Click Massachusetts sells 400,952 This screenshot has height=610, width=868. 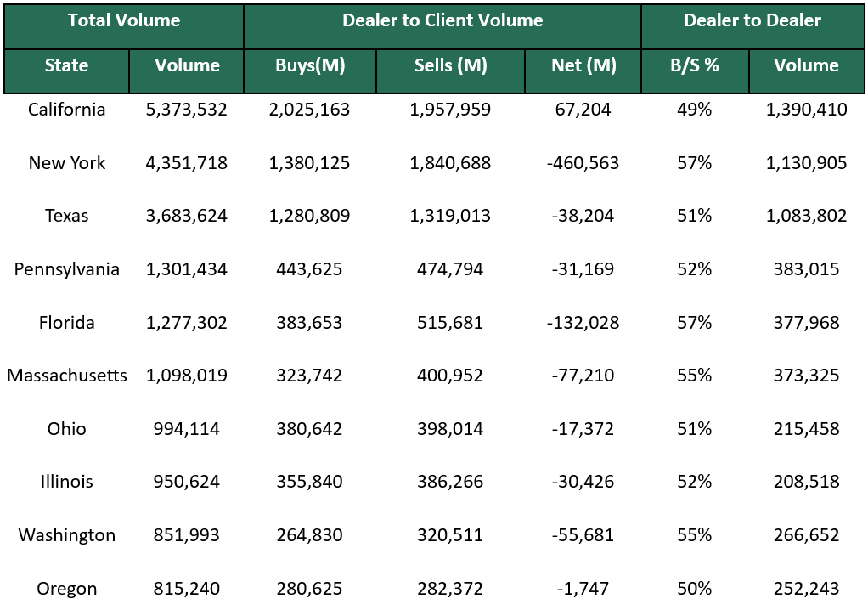[450, 376]
